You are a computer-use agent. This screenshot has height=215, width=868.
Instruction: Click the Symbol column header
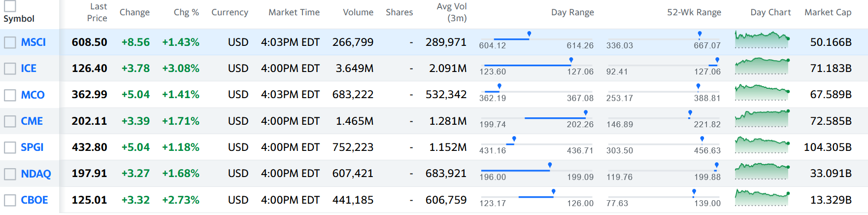[x=19, y=19]
